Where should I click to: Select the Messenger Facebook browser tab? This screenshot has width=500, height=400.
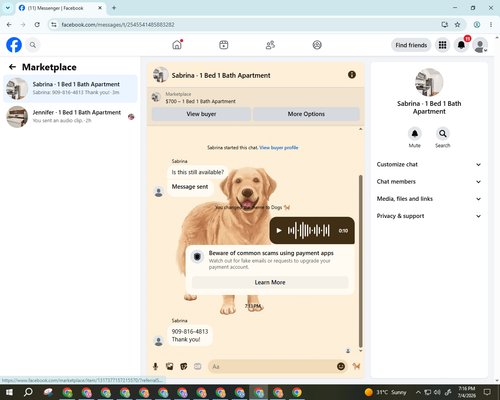point(61,8)
